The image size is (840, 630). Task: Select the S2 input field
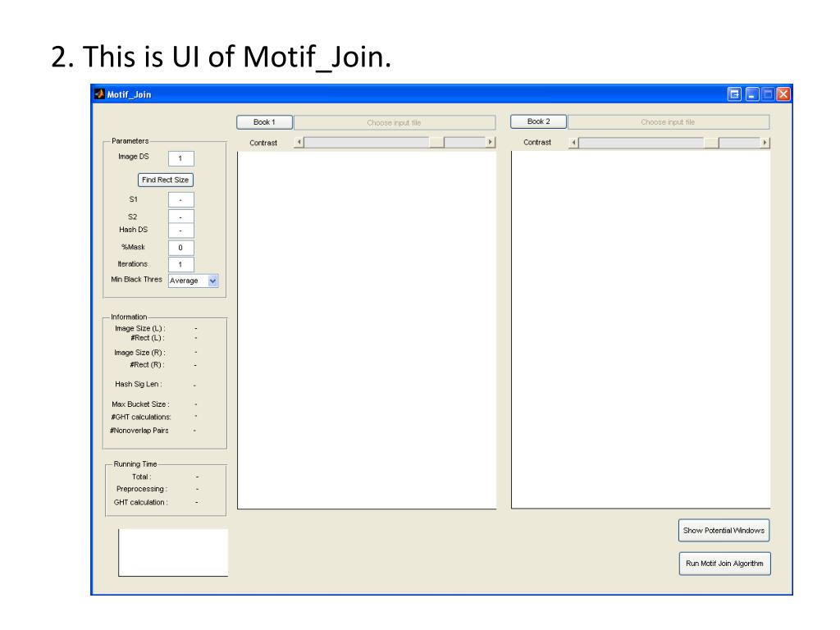point(181,217)
